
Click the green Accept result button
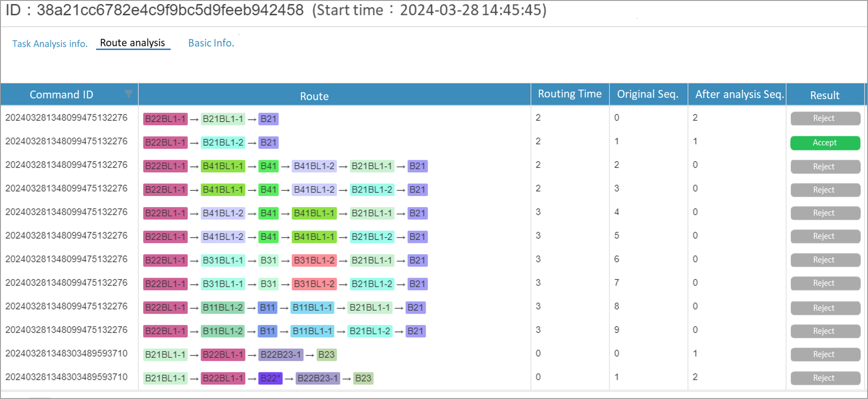point(825,143)
